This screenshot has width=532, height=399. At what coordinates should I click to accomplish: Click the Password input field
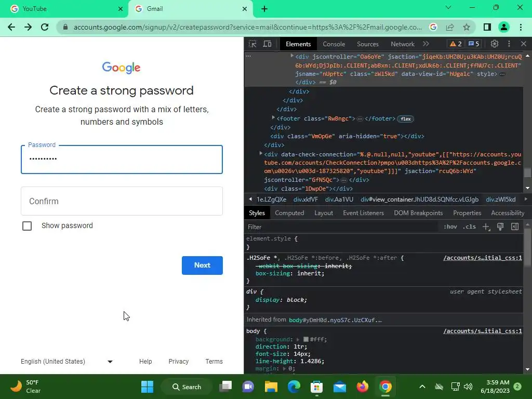[x=122, y=159]
